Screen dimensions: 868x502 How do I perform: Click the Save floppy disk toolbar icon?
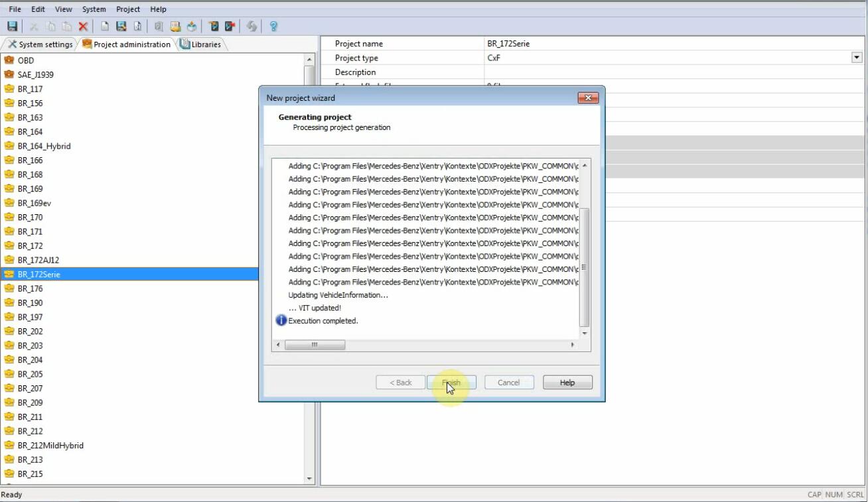[x=12, y=27]
